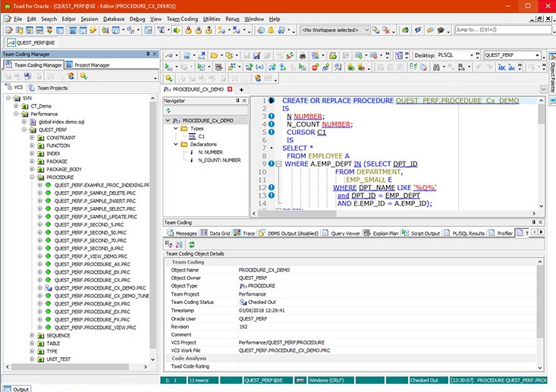Select global index demo.sql tree item

coord(61,122)
